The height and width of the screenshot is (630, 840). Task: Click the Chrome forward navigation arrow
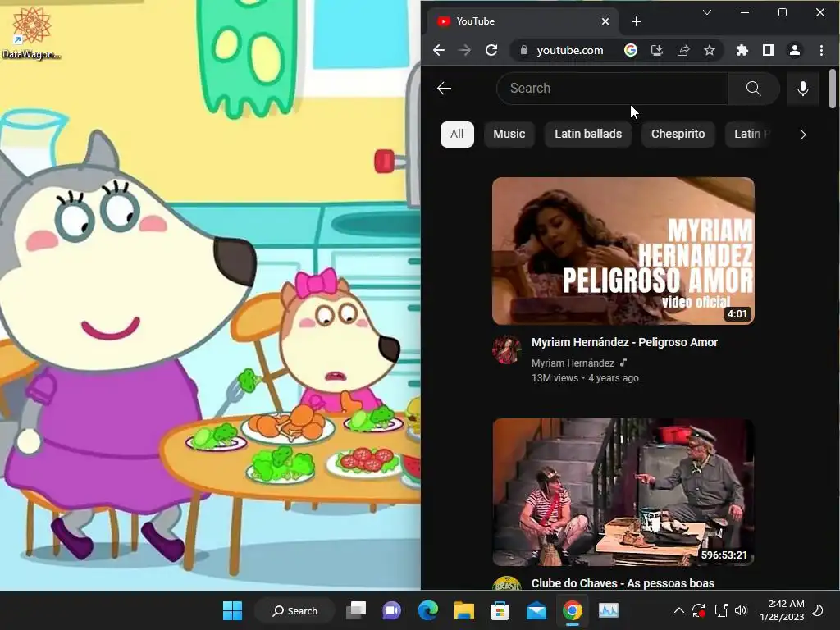(x=464, y=50)
